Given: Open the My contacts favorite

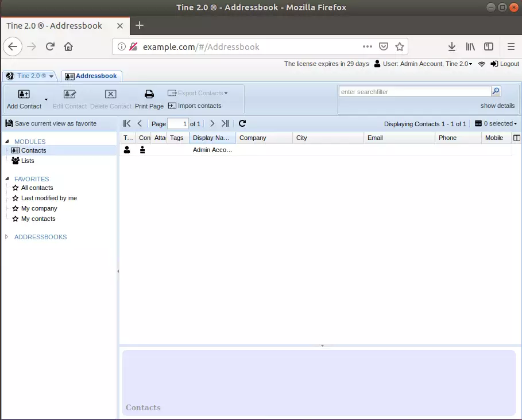Looking at the screenshot, I should (x=38, y=219).
